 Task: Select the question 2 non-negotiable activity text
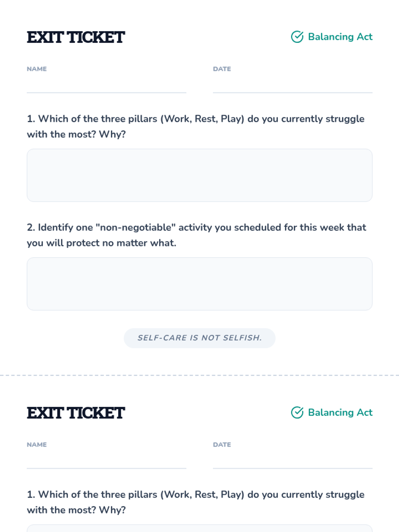[197, 235]
